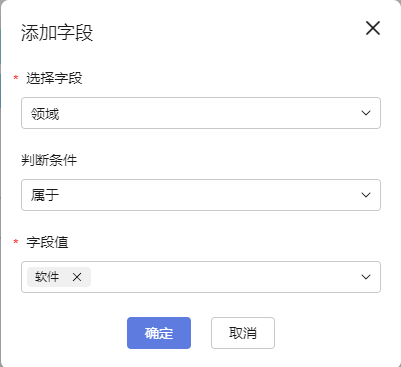Expand the 领域 dropdown using its chevron arrow
This screenshot has width=401, height=367.
point(366,113)
